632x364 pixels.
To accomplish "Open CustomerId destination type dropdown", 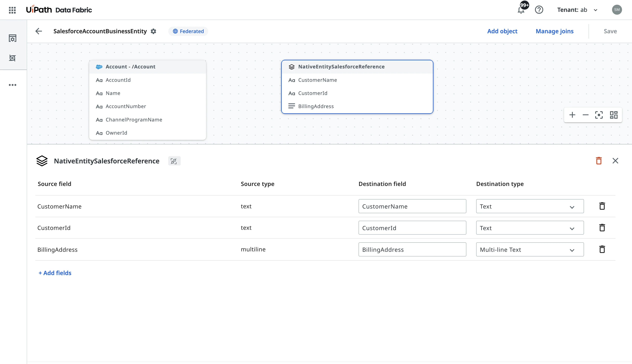I will (530, 228).
